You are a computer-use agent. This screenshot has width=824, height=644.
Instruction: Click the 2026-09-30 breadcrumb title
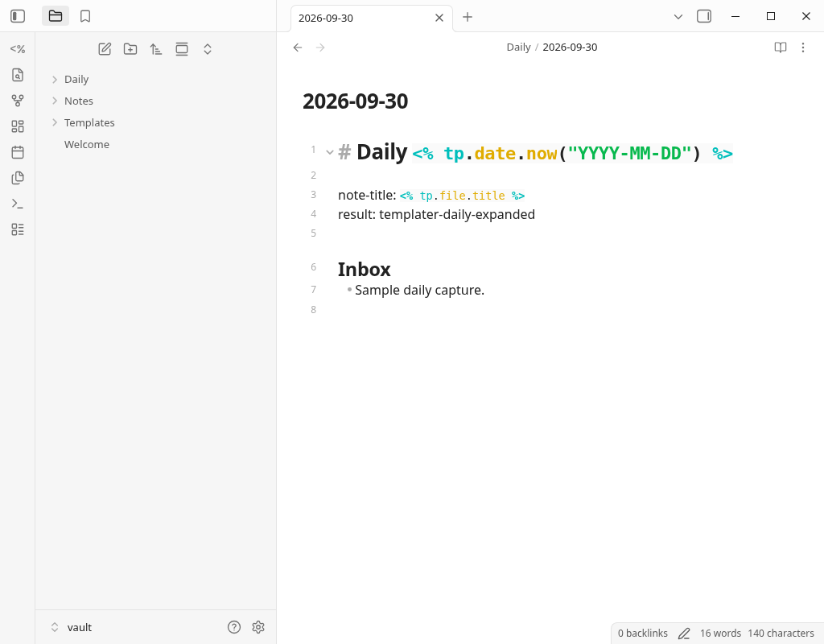[x=570, y=47]
